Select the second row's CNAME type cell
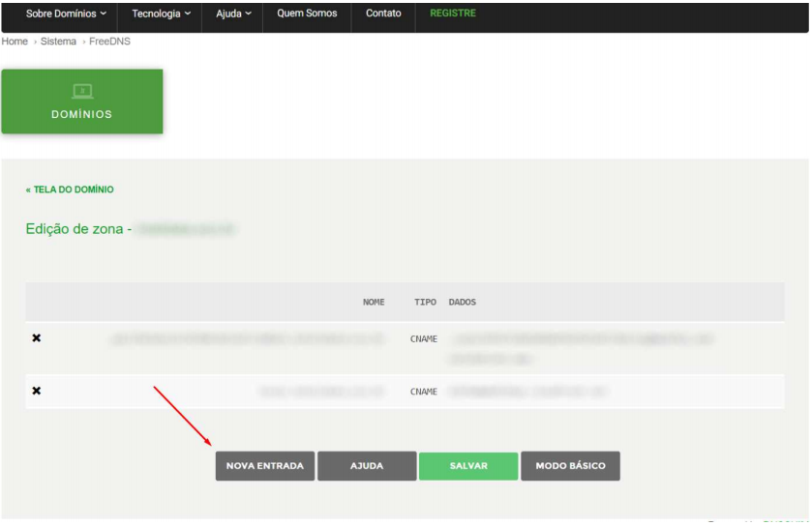This screenshot has width=812, height=526. 424,392
